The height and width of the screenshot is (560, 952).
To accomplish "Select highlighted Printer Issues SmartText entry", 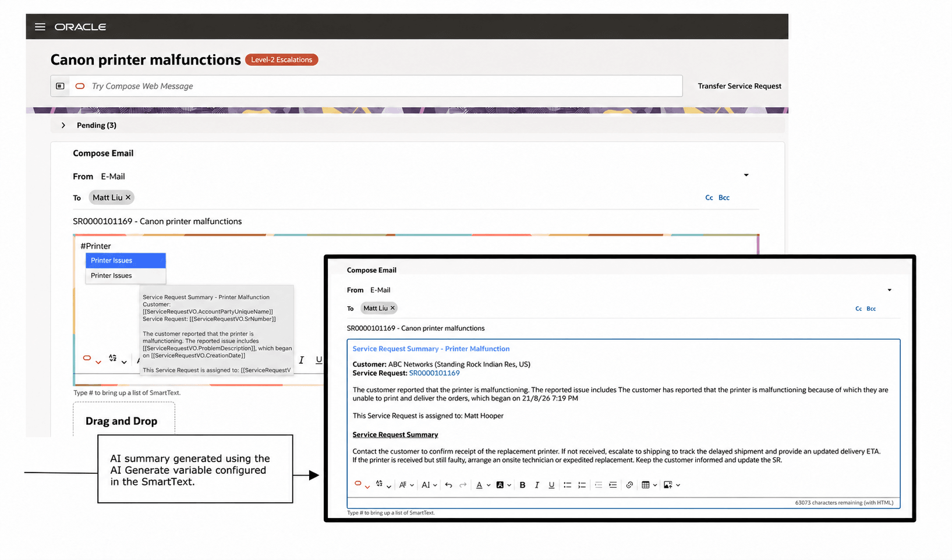I will 126,260.
